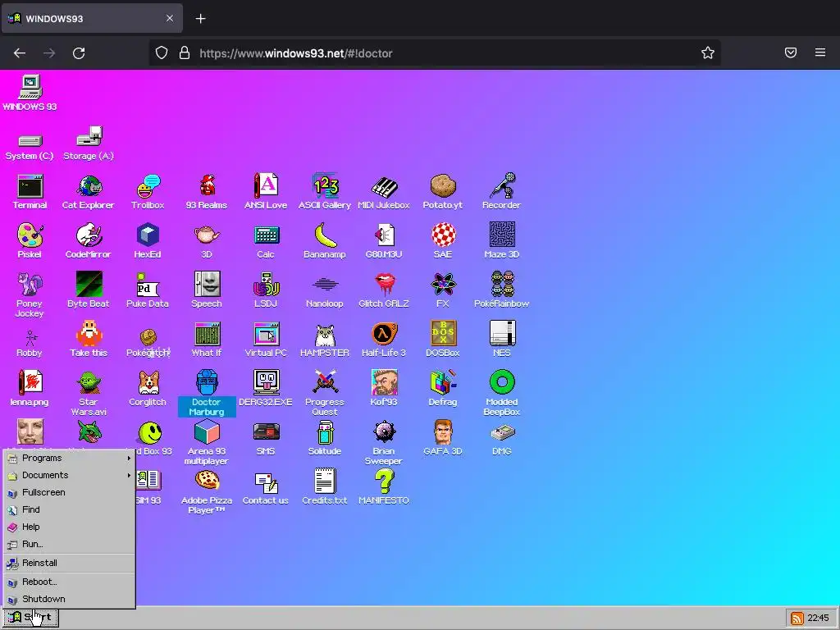
Task: Choose Fullscreen from Start menu
Action: click(69, 492)
